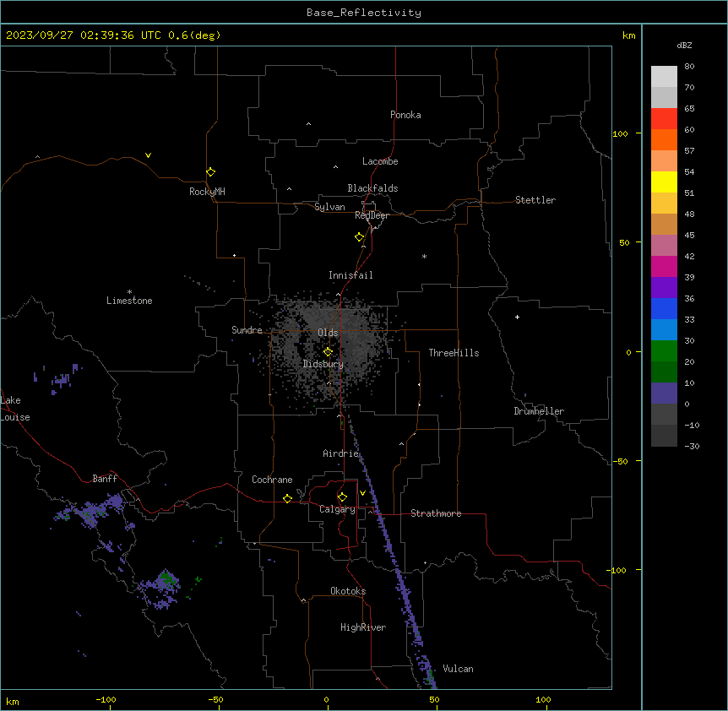728x711 pixels.
Task: Click the Cochrane city label
Action: tap(272, 480)
